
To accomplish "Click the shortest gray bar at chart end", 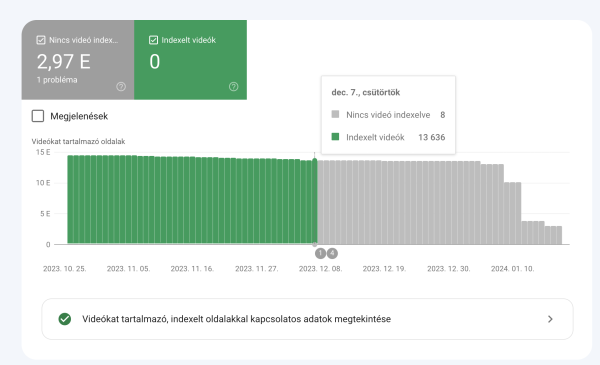I will pyautogui.click(x=559, y=235).
